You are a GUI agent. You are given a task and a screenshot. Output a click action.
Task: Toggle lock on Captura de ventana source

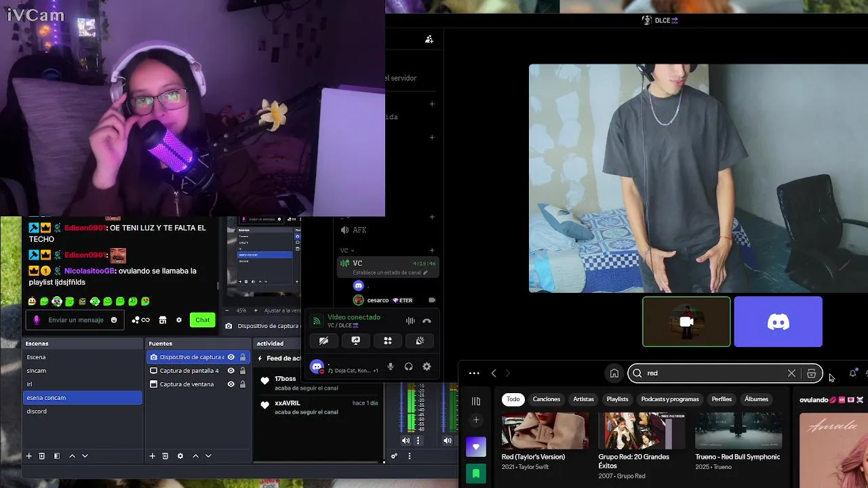click(x=242, y=384)
